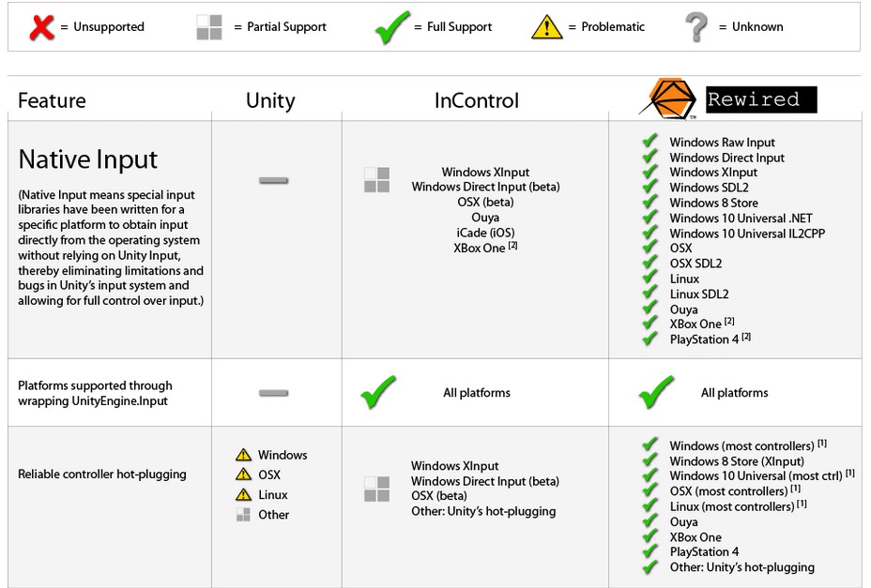Screen dimensions: 871x588
Task: Click Rewired's All platforms text
Action: [734, 393]
